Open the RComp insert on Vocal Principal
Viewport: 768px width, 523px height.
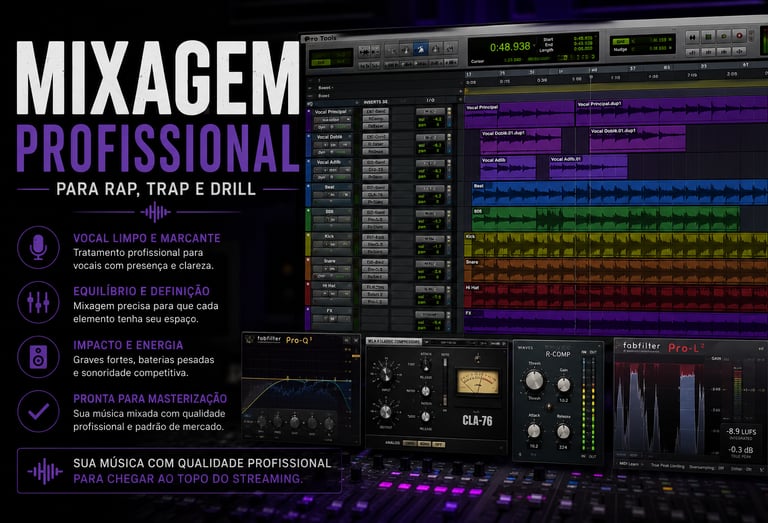376,119
